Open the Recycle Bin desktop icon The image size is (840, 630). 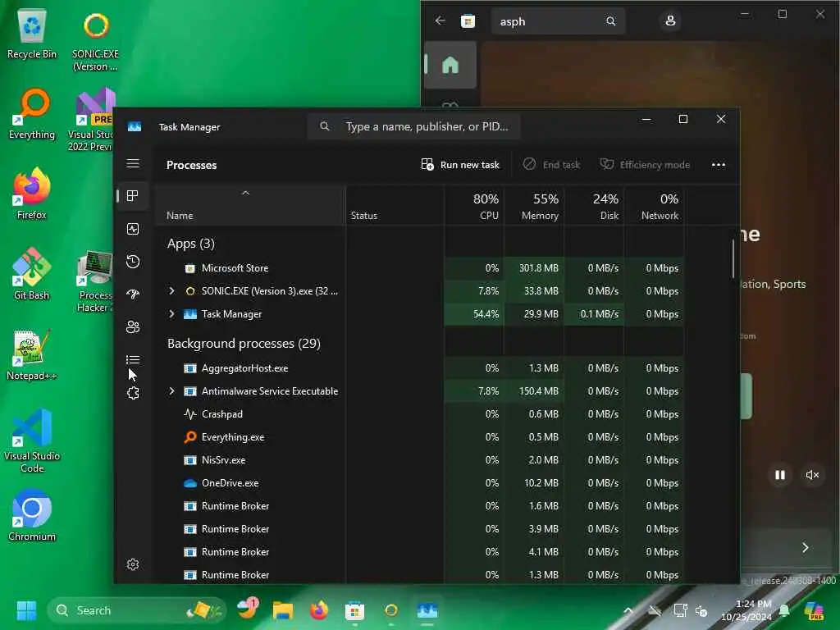[32, 34]
